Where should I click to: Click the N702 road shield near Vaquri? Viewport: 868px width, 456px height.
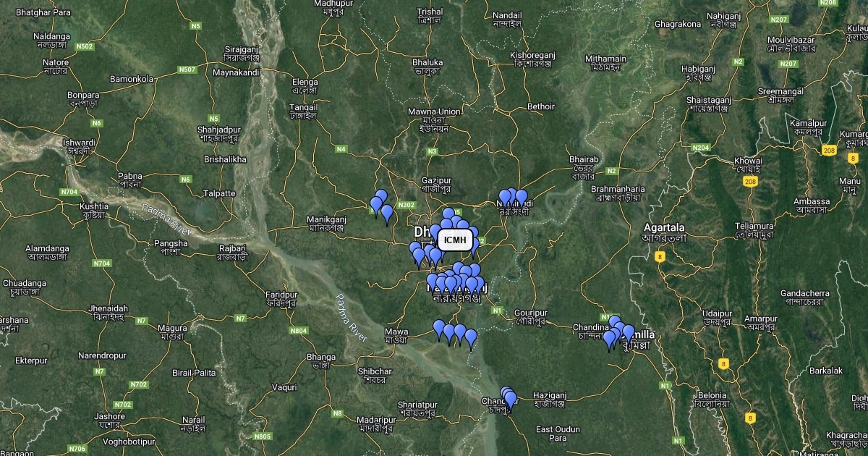click(139, 384)
